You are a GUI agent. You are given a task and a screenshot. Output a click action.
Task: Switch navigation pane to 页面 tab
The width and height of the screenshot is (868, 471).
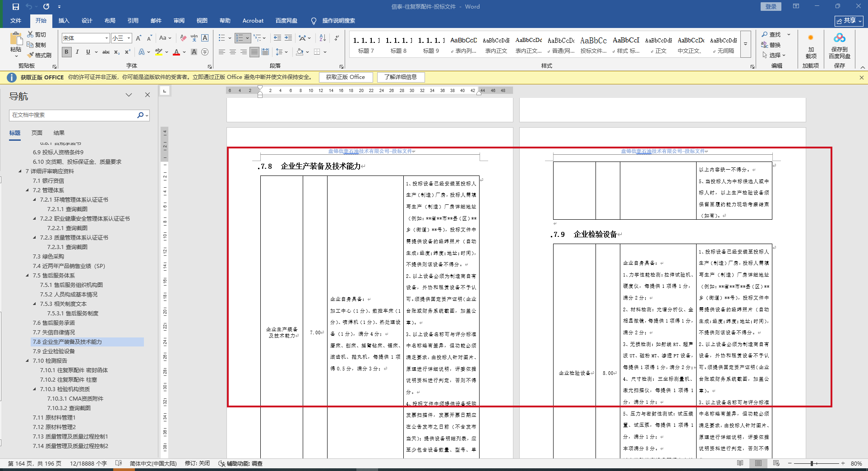pos(37,133)
